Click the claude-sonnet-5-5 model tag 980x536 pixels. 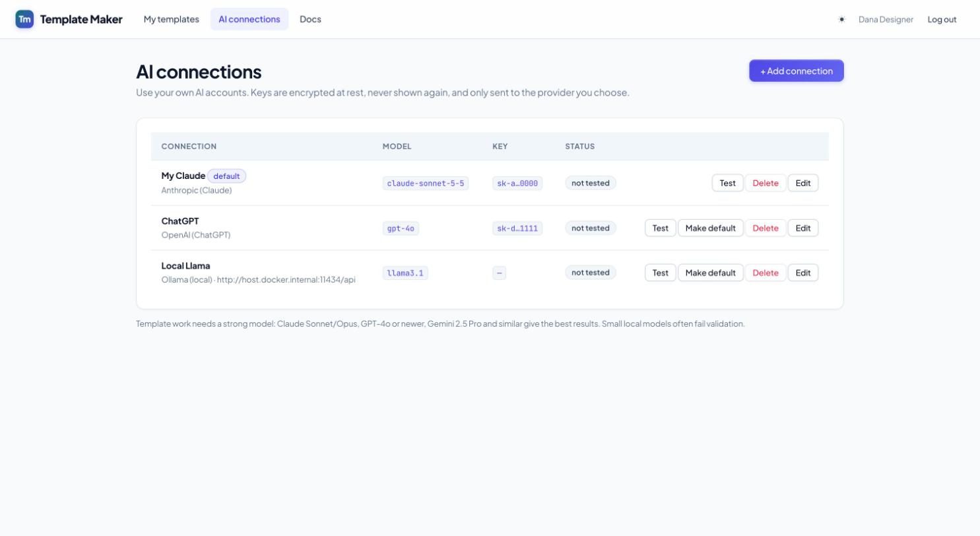426,184
